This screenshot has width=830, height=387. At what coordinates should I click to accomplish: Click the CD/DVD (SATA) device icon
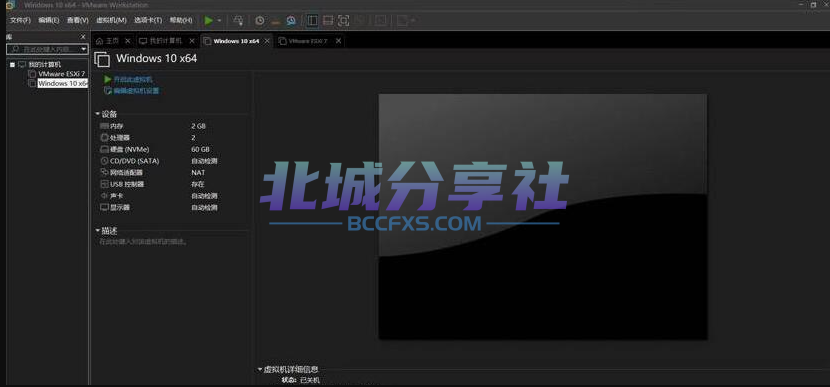104,161
